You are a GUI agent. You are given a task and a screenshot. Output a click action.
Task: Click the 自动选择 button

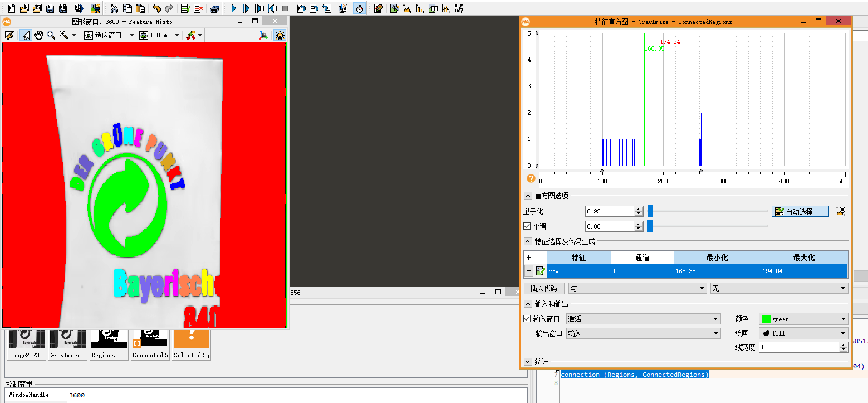point(800,211)
